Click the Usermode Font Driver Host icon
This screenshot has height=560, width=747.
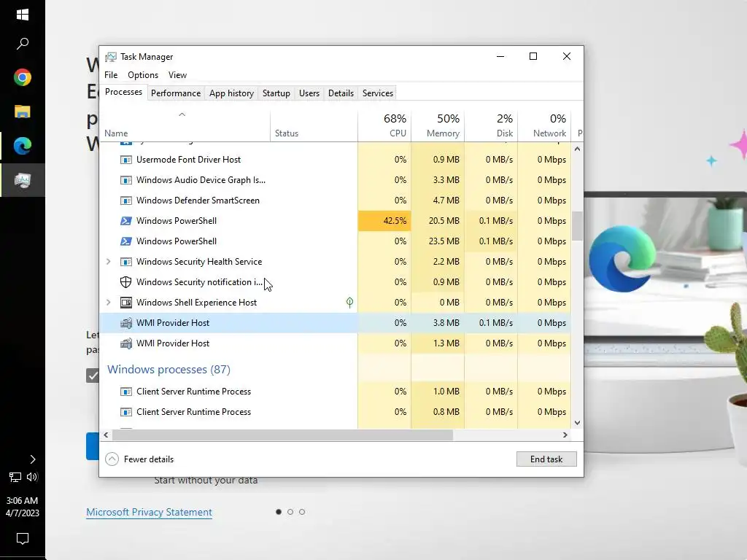125,160
